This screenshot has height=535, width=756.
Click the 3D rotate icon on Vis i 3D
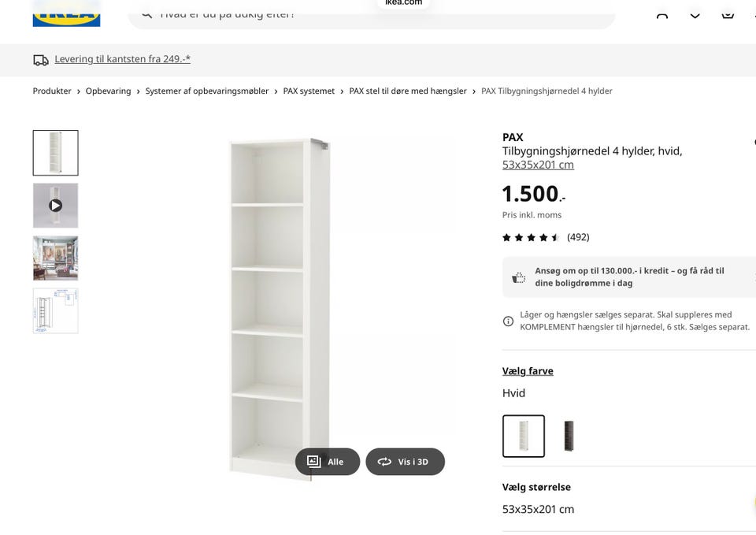[x=384, y=462]
